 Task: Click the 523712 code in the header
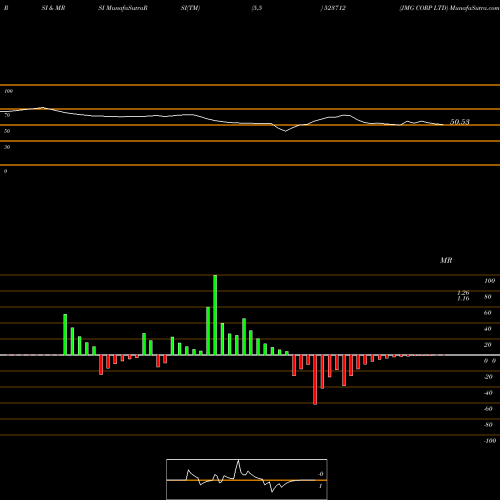click(x=334, y=8)
